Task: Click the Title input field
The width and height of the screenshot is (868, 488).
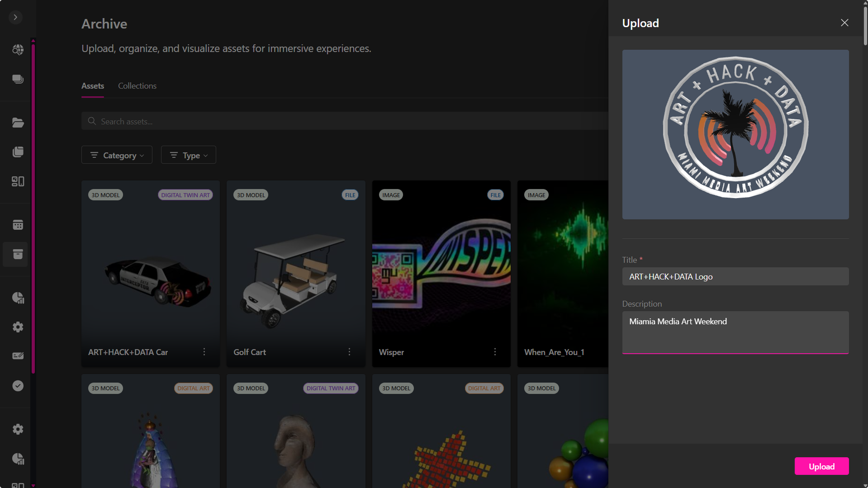Action: tap(735, 276)
